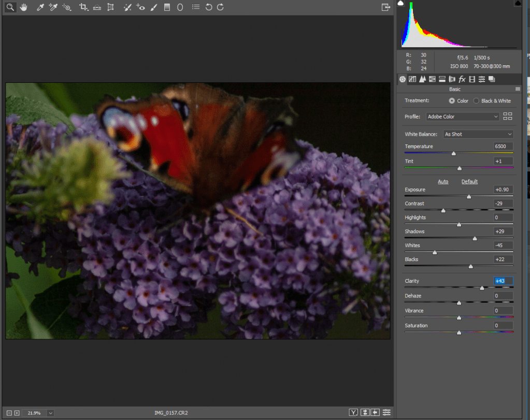The width and height of the screenshot is (530, 420).
Task: Open the zoom level dropdown
Action: click(50, 413)
